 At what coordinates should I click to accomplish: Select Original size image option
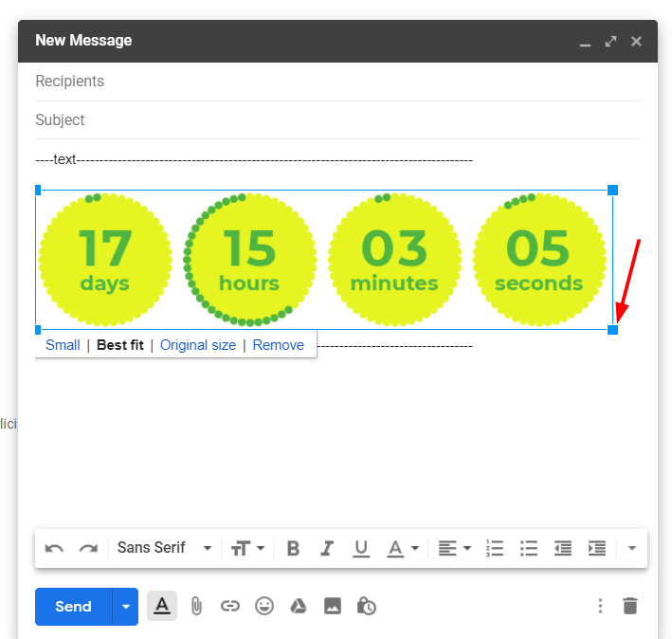[x=197, y=345]
